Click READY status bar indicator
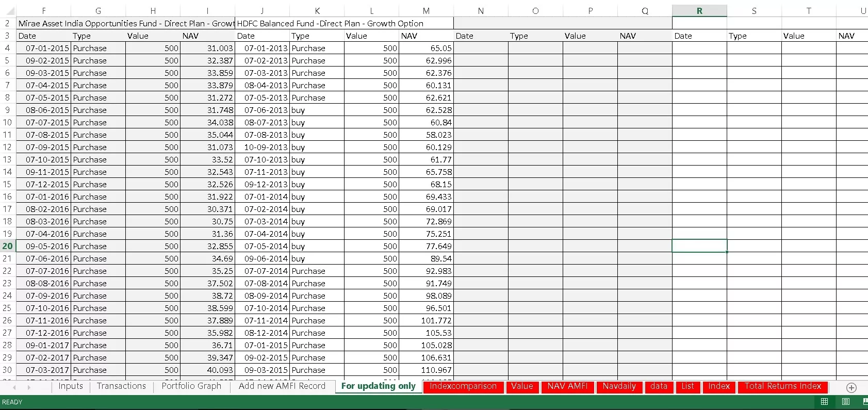The image size is (868, 410). click(x=12, y=402)
